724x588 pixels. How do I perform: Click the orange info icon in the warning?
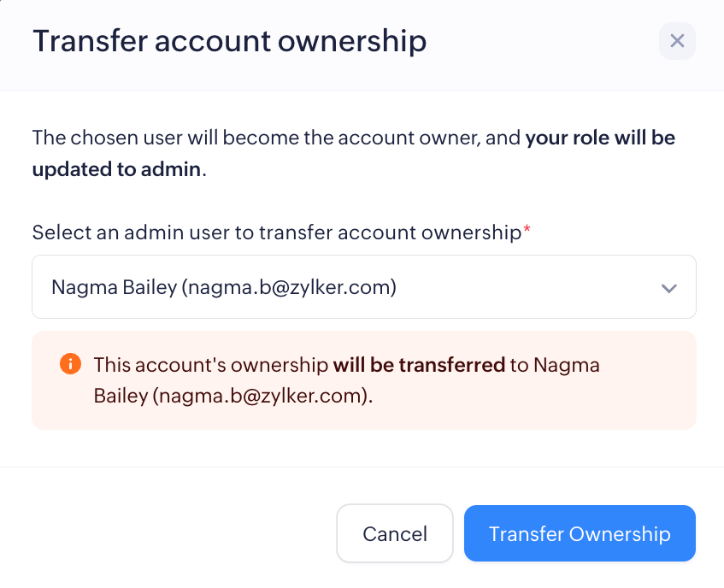(x=70, y=365)
